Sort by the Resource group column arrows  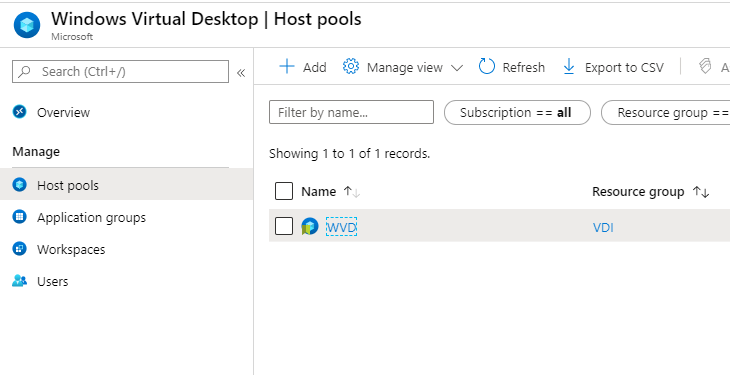coord(701,192)
